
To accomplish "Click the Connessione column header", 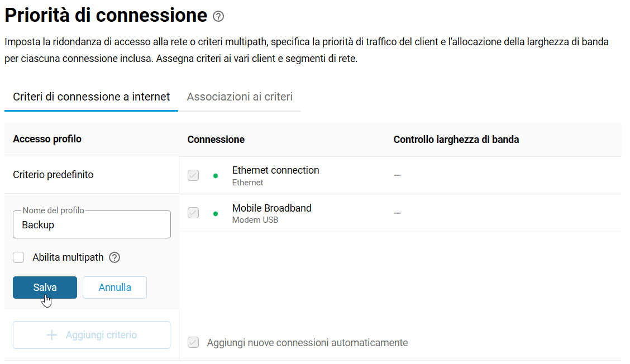I will point(216,140).
